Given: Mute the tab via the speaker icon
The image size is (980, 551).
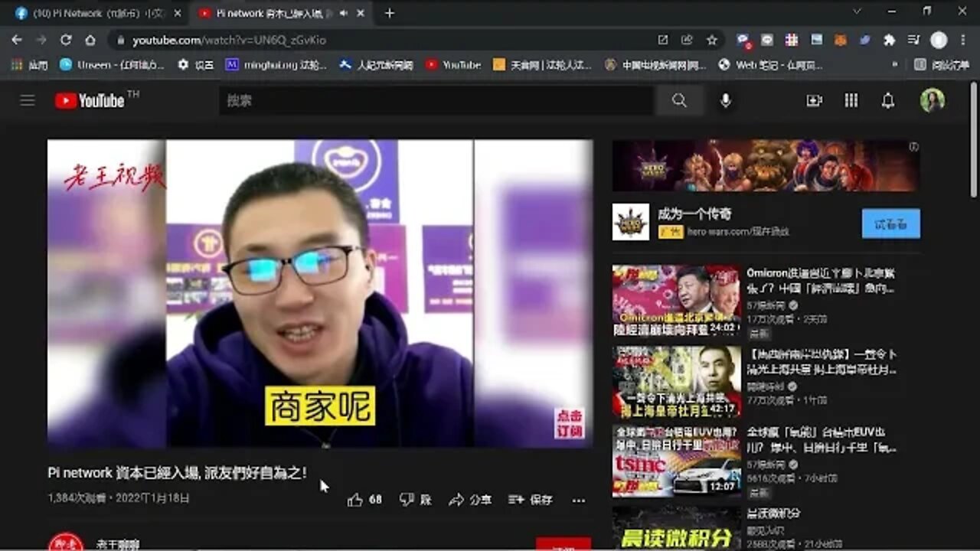Looking at the screenshot, I should click(x=344, y=13).
